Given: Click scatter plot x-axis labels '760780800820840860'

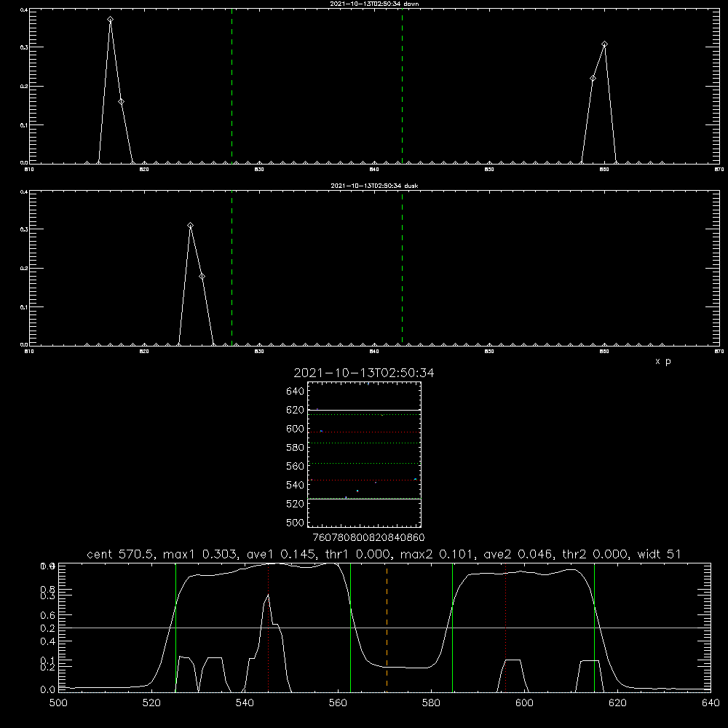Looking at the screenshot, I should (x=368, y=538).
